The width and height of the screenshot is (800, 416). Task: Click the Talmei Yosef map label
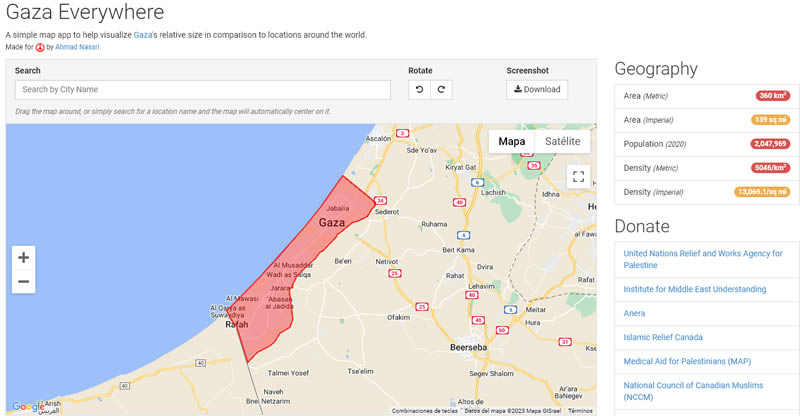click(288, 373)
